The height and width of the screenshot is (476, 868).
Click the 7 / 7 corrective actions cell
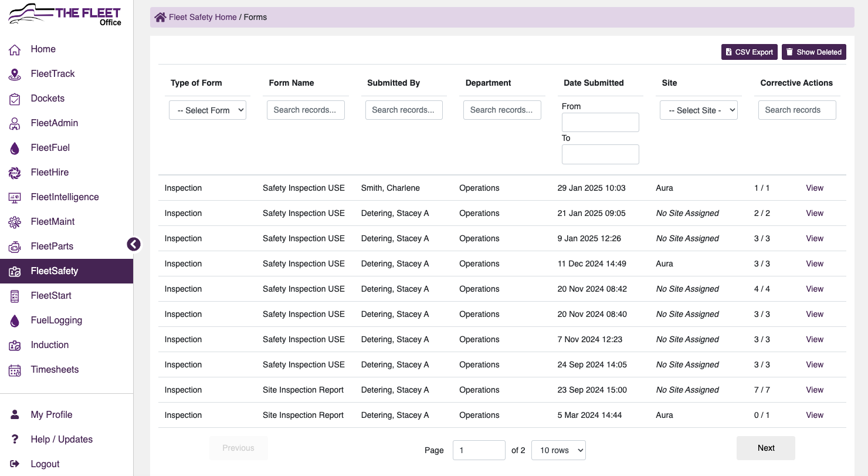(762, 390)
